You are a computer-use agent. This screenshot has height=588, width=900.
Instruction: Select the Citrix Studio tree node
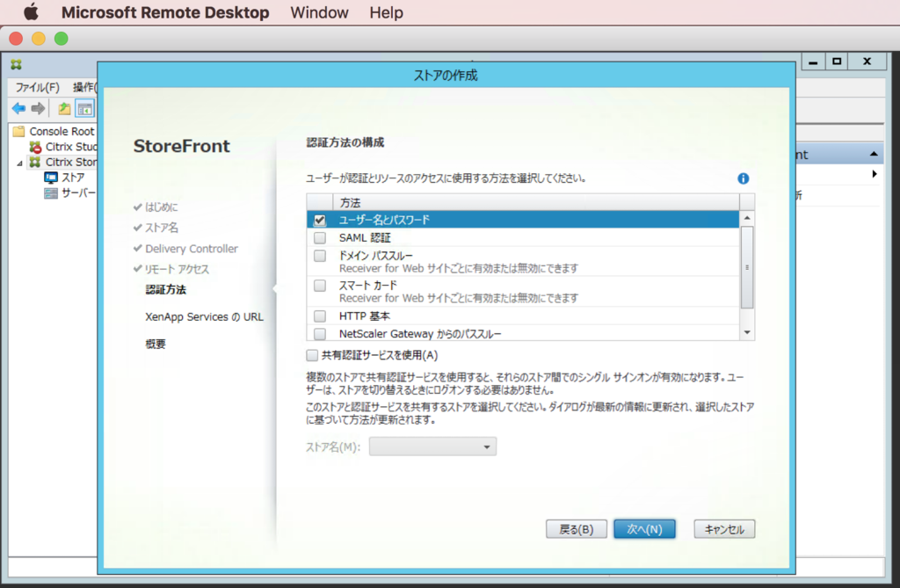coord(63,147)
